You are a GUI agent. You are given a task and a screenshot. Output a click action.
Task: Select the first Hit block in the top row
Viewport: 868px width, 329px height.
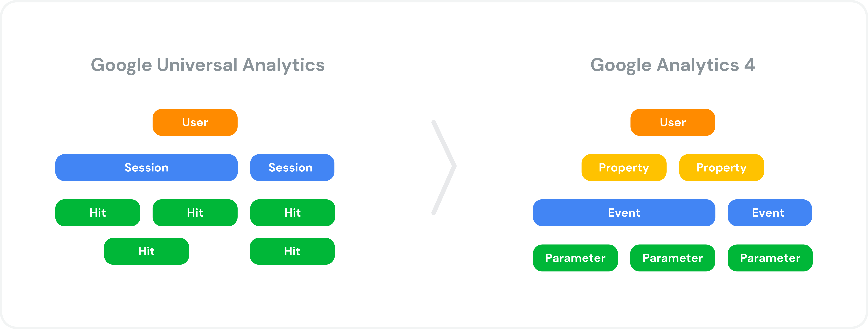point(97,212)
